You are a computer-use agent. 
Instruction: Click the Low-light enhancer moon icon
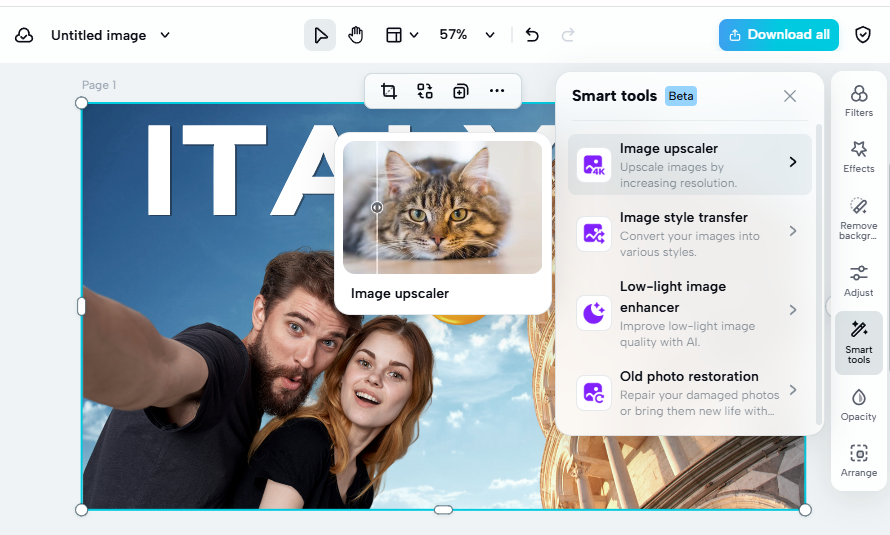click(594, 313)
